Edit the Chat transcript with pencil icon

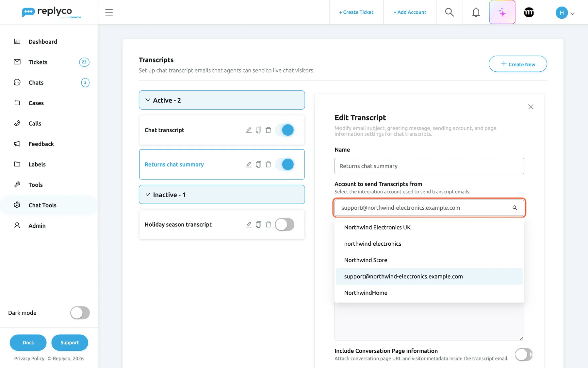tap(249, 130)
